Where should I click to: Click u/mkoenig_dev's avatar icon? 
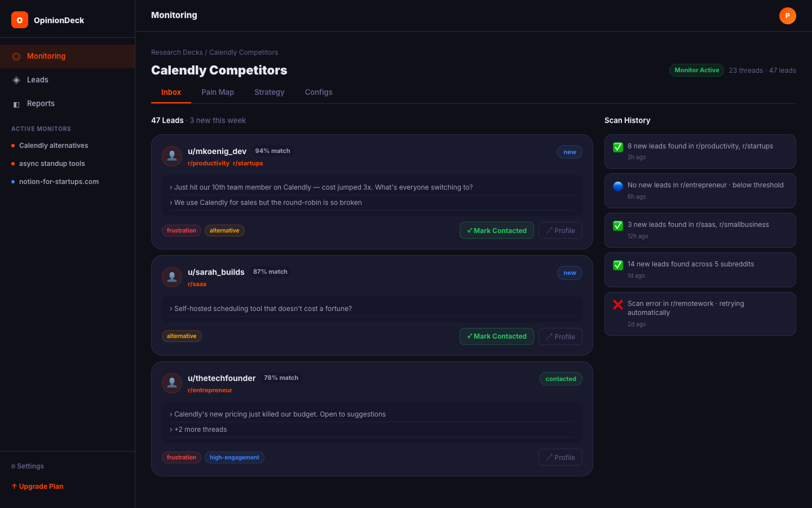coord(172,156)
